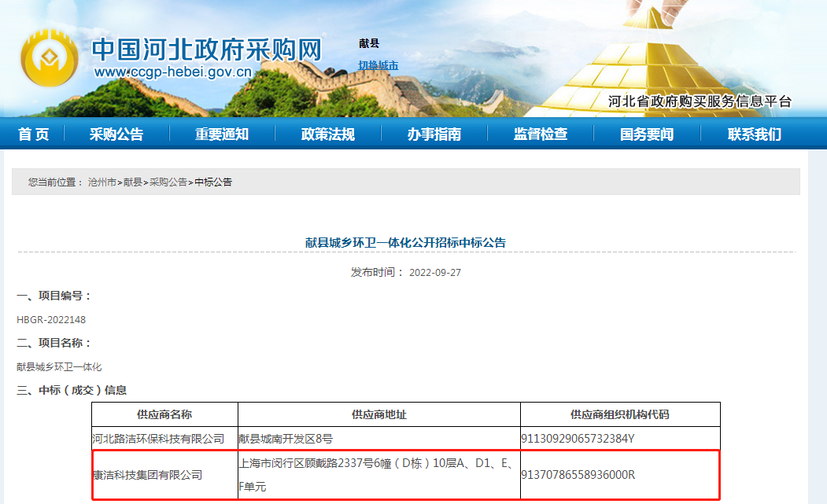Open the 首页 navigation item
Image resolution: width=827 pixels, height=504 pixels.
click(33, 134)
